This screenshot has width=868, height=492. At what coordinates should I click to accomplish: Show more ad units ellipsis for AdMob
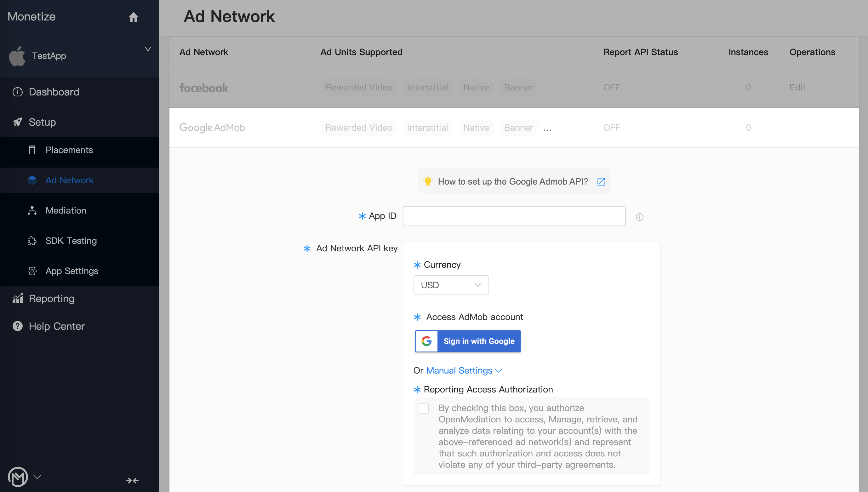pos(547,129)
